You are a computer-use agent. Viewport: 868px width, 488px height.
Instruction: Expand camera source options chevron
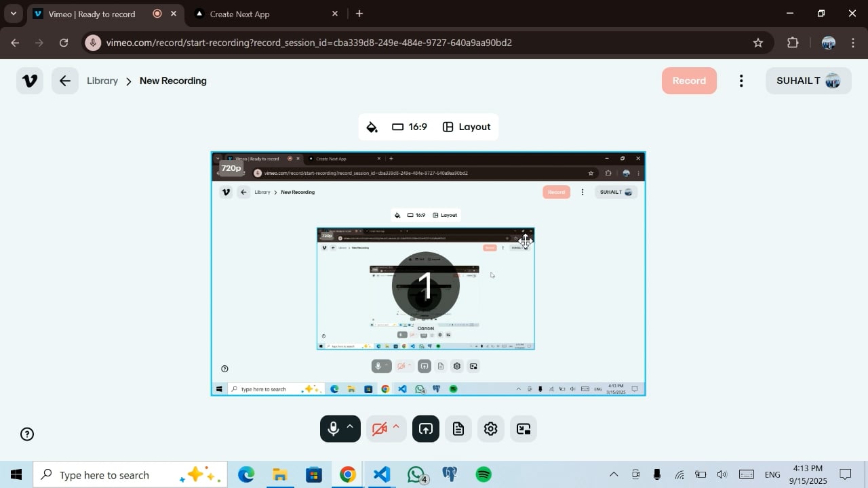[396, 426]
